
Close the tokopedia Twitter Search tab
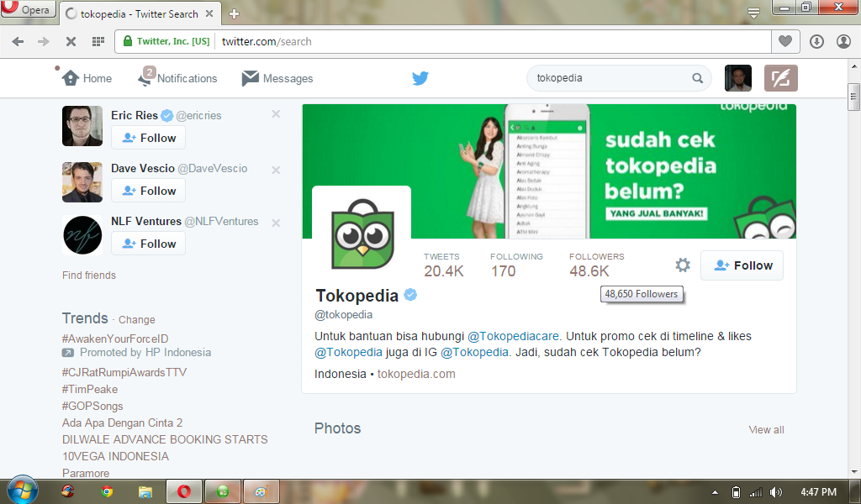coord(209,13)
